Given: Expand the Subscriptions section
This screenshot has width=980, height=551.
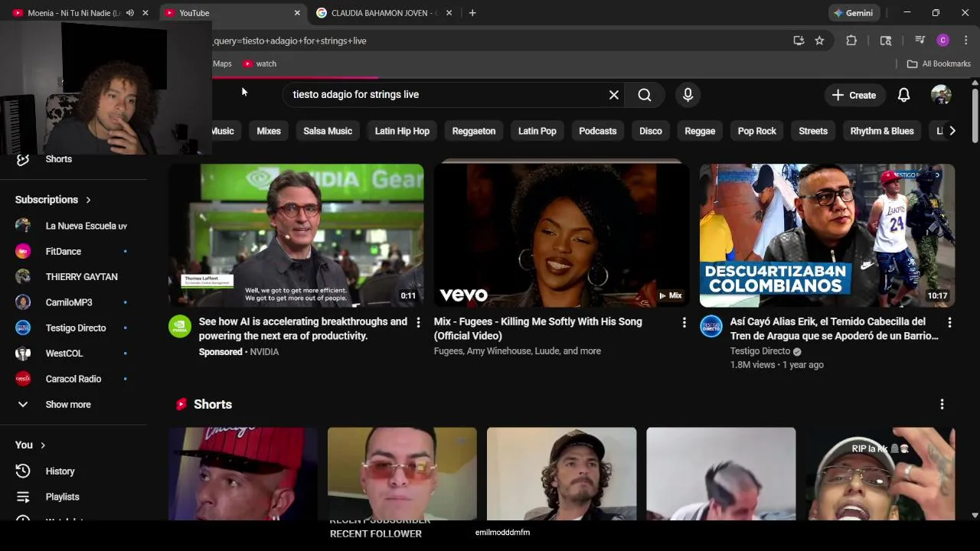Looking at the screenshot, I should [x=54, y=200].
